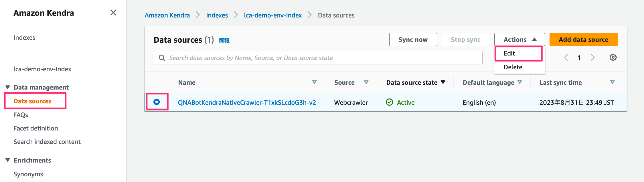Click the data sources search field

[x=318, y=58]
